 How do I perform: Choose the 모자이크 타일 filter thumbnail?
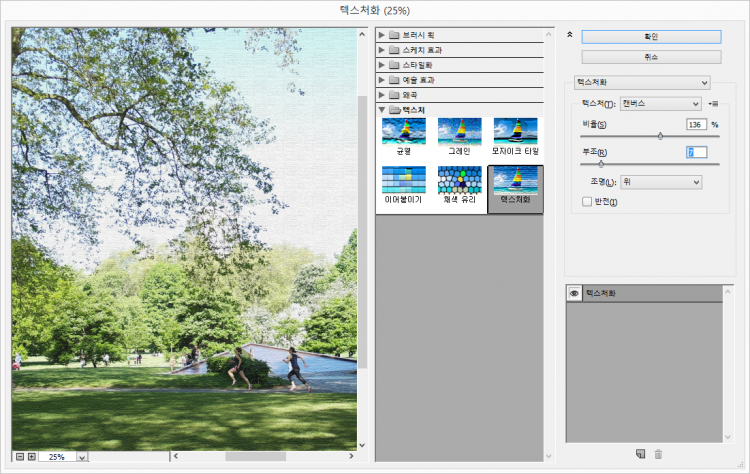pos(515,131)
